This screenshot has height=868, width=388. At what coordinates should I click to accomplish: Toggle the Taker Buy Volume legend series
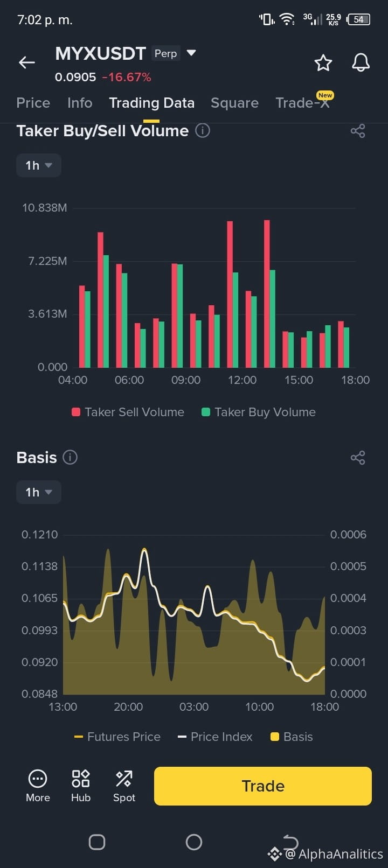(259, 412)
